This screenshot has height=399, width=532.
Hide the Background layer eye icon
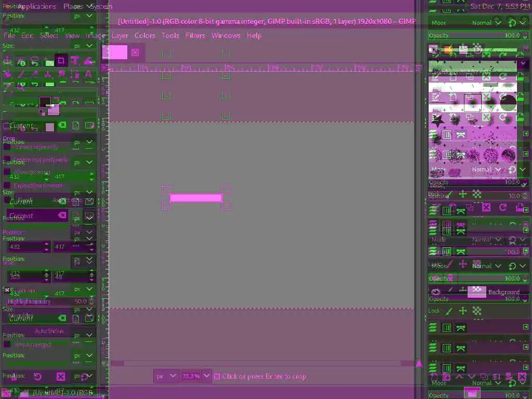coord(436,291)
